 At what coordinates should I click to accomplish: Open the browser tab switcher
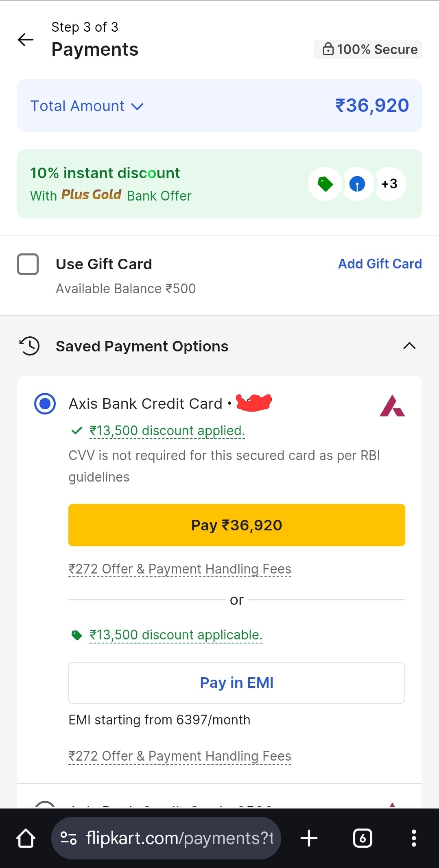tap(363, 838)
